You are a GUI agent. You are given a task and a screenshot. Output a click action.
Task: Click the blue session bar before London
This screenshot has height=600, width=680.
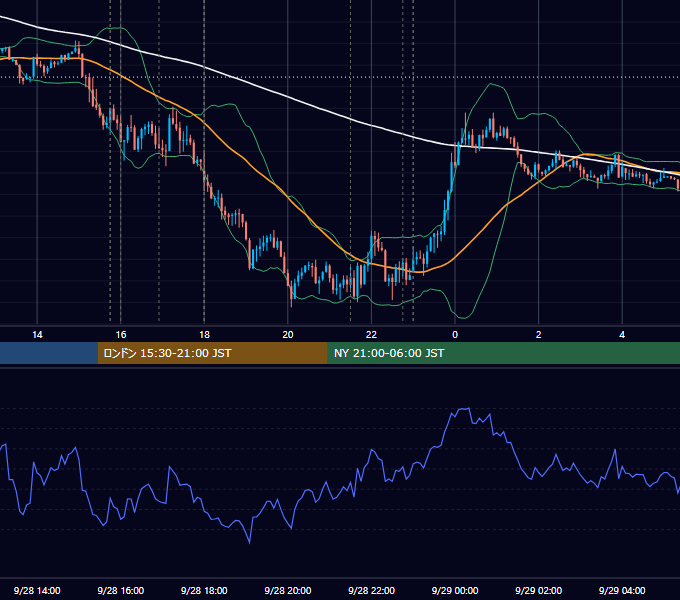49,353
